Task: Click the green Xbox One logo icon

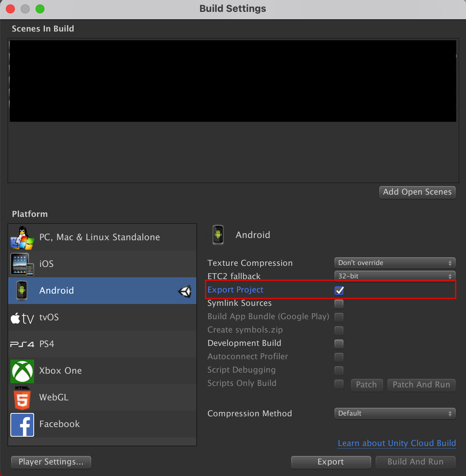Action: click(x=22, y=371)
